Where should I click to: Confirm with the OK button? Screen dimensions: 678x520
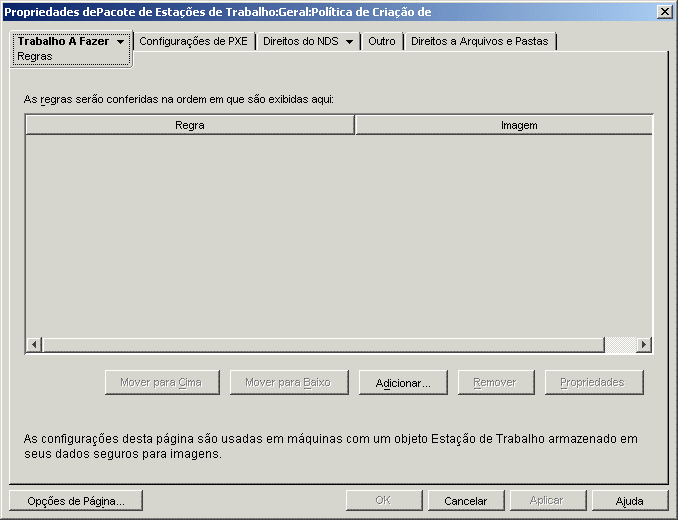(x=384, y=501)
